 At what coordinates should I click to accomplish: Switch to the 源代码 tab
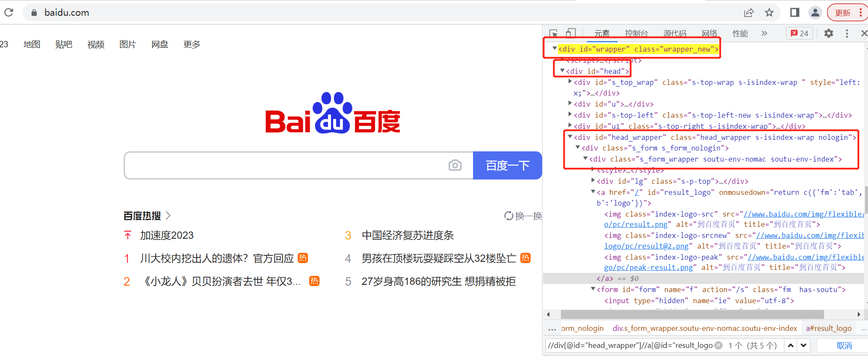point(675,33)
